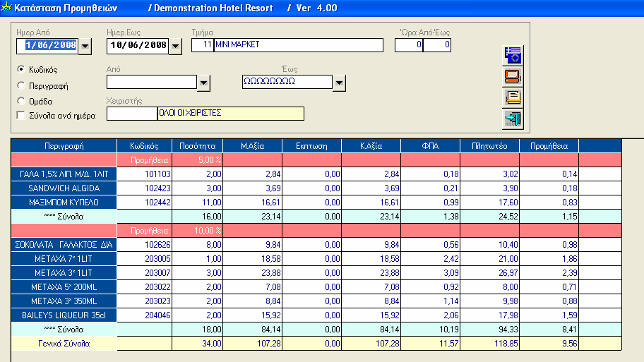Viewport: 644px width, 362px height.
Task: Expand the Από range dropdown arrow
Action: click(203, 83)
